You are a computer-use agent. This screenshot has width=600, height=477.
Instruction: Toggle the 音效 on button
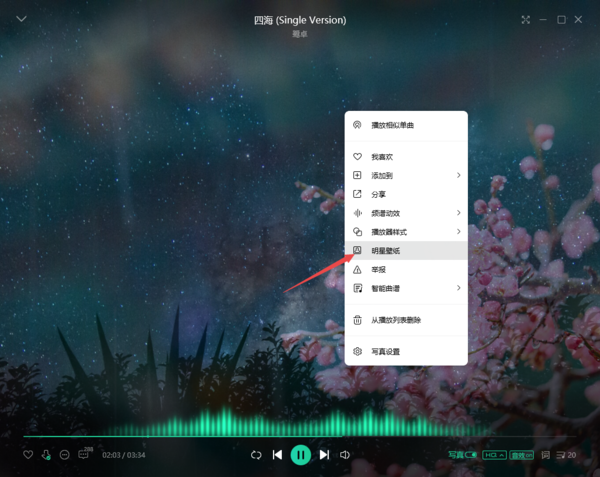coord(522,455)
